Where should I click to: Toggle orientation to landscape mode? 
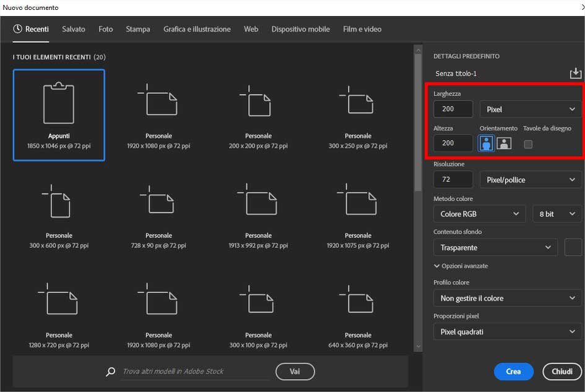tap(503, 143)
